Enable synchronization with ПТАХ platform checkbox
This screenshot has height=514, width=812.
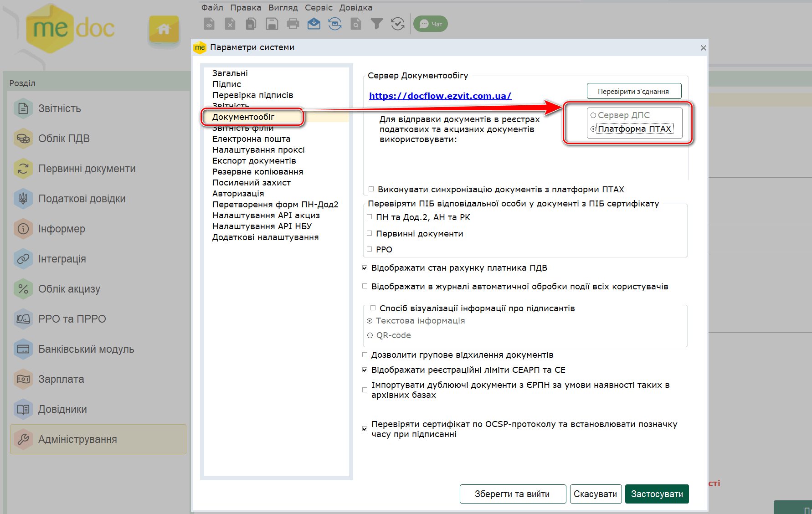click(x=371, y=189)
